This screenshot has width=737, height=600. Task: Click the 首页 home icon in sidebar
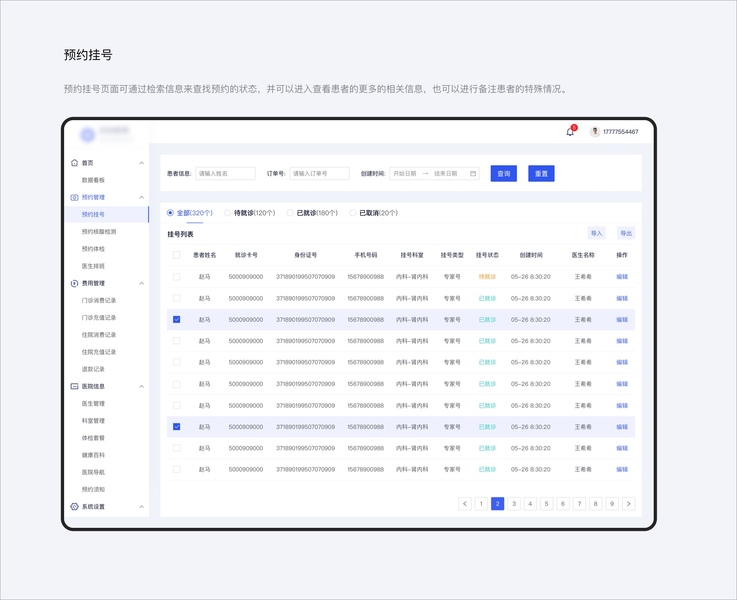(x=74, y=163)
